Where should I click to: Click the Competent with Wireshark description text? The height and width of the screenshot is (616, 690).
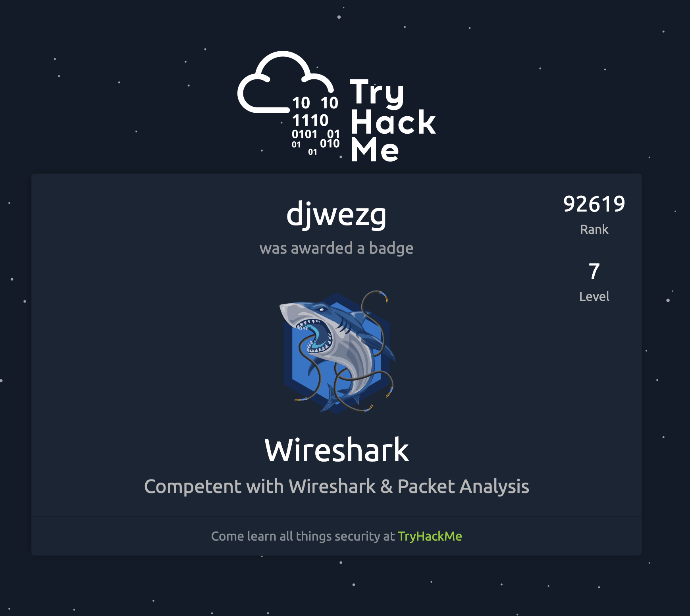click(337, 487)
